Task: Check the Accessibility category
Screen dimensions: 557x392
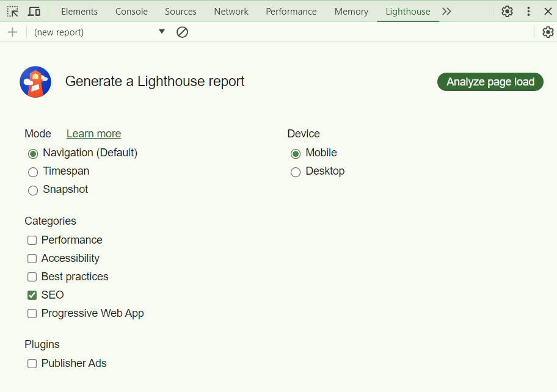Action: pyautogui.click(x=32, y=258)
